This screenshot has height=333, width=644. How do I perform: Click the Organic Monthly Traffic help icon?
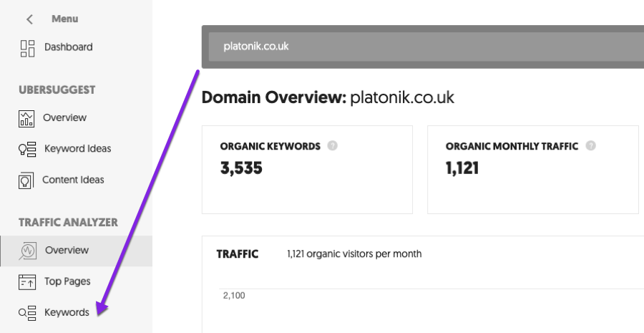(x=590, y=146)
